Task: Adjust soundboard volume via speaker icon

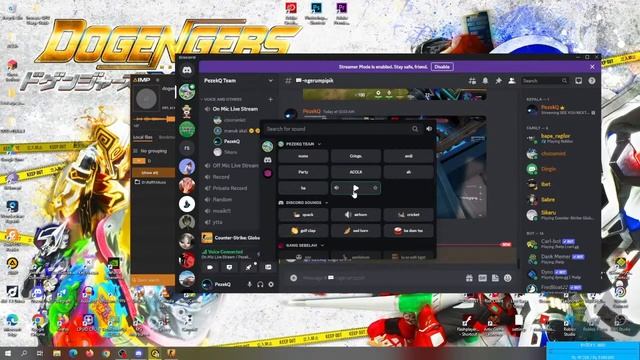Action: (x=429, y=129)
